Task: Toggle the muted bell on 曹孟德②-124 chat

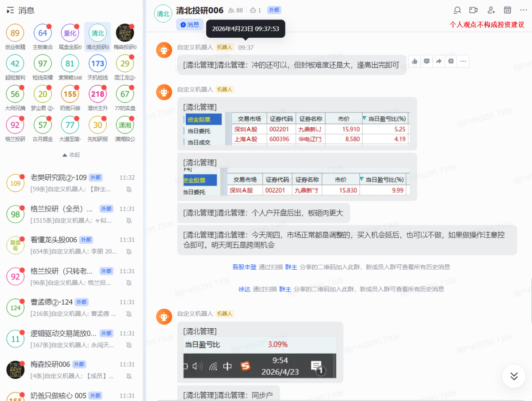Action: pos(129,314)
